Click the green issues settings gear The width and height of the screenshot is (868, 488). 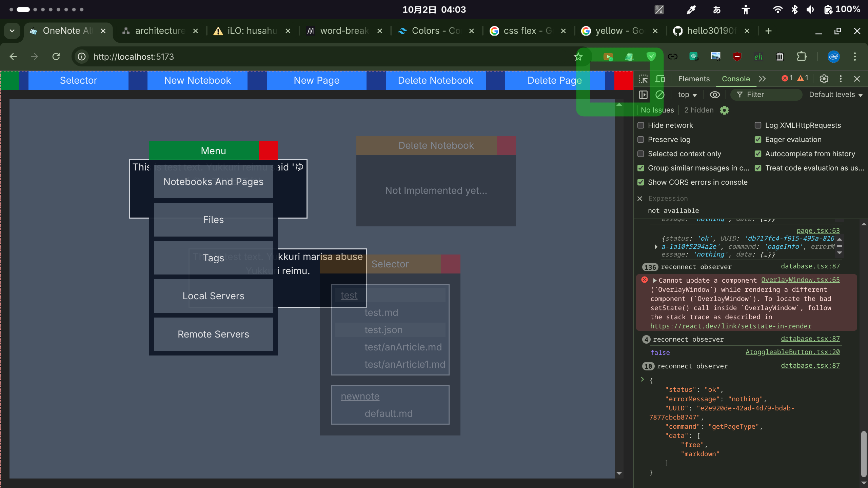(x=724, y=110)
